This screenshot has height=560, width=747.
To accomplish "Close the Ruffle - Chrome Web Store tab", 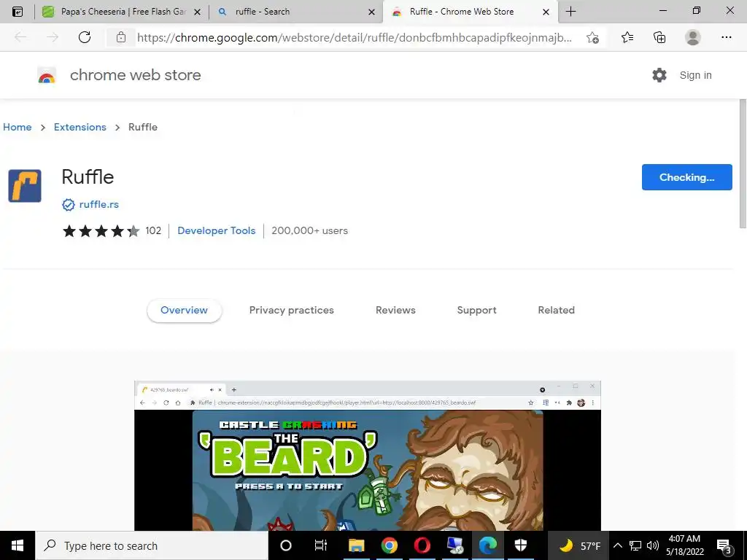I will [546, 12].
